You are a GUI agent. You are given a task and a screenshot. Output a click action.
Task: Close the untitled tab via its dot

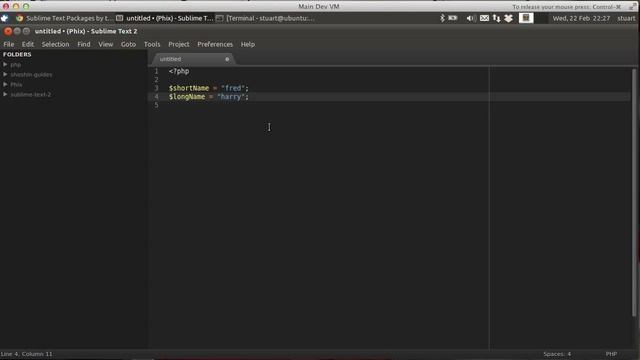pyautogui.click(x=227, y=59)
